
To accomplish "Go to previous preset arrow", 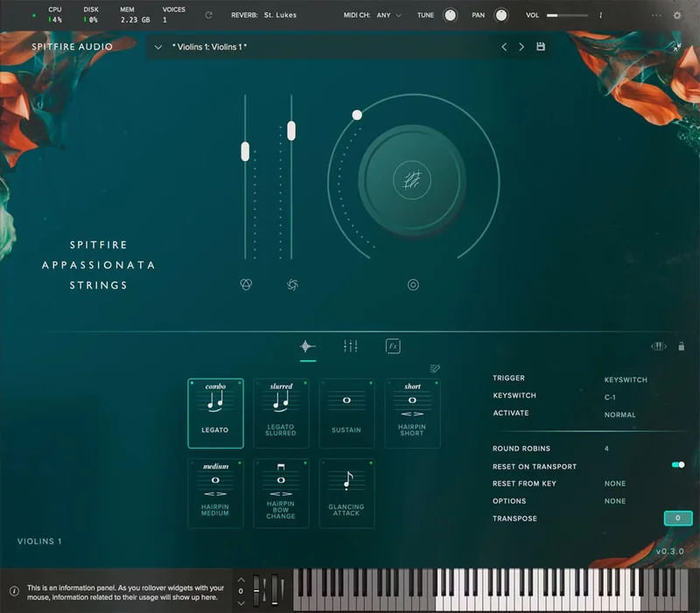I will [504, 46].
